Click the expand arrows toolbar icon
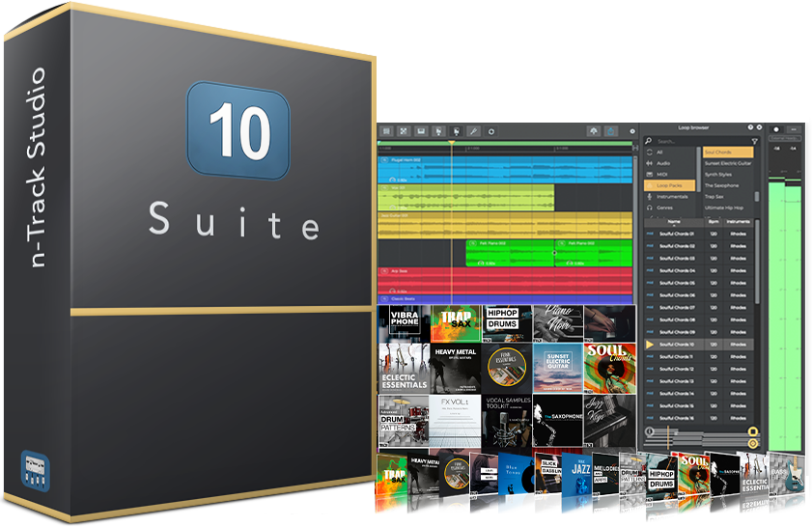The image size is (812, 527). tap(404, 131)
